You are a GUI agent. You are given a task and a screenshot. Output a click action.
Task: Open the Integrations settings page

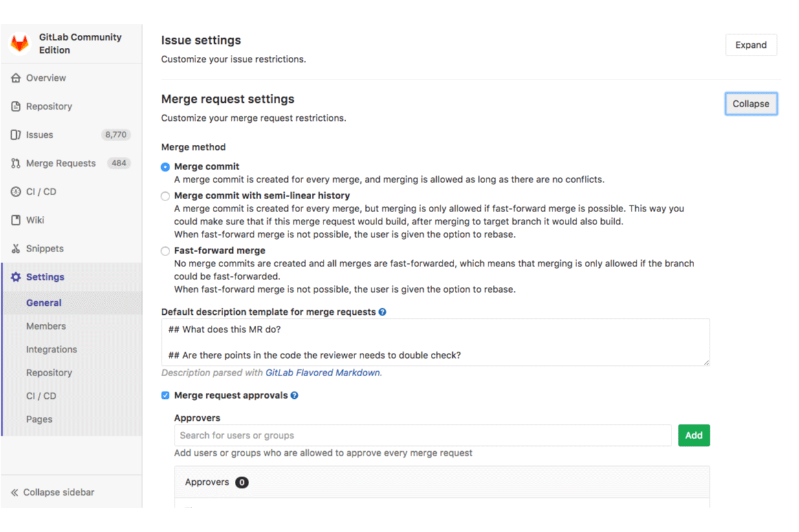pos(52,349)
